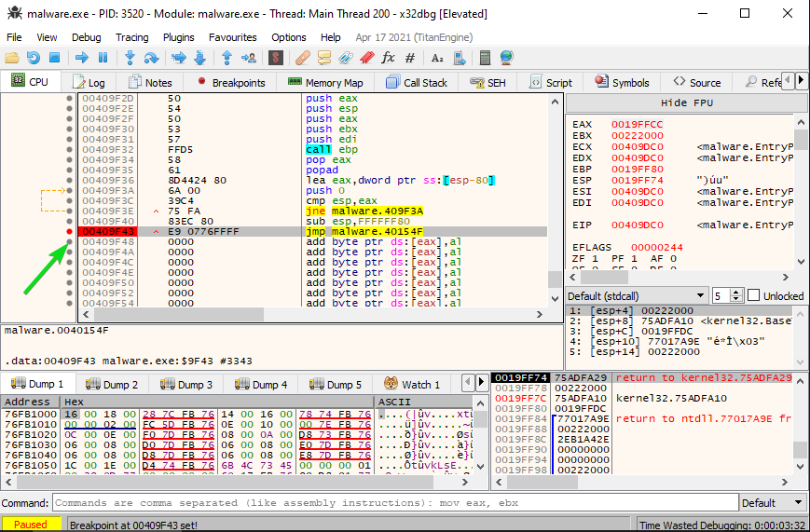Open the Watch 1 tab

pos(412,384)
